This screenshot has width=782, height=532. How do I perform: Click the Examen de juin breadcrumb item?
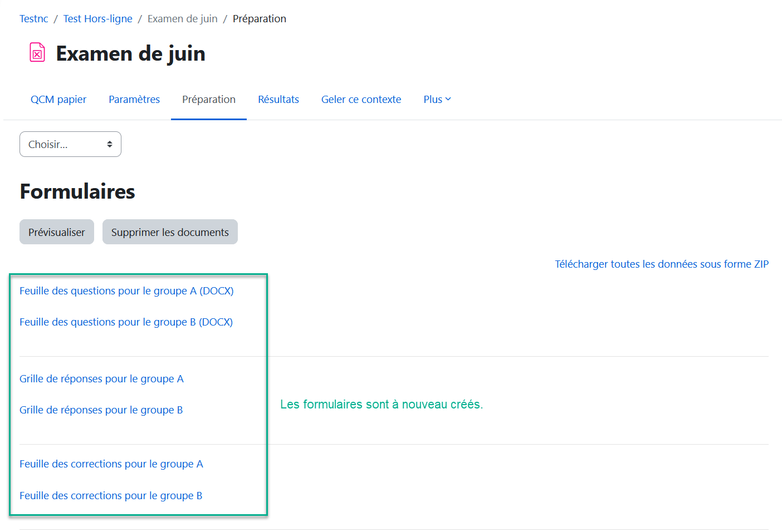point(182,19)
